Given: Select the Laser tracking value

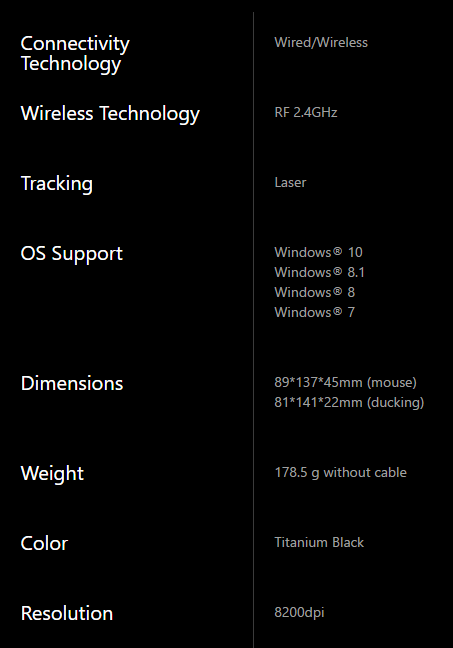Looking at the screenshot, I should [290, 182].
